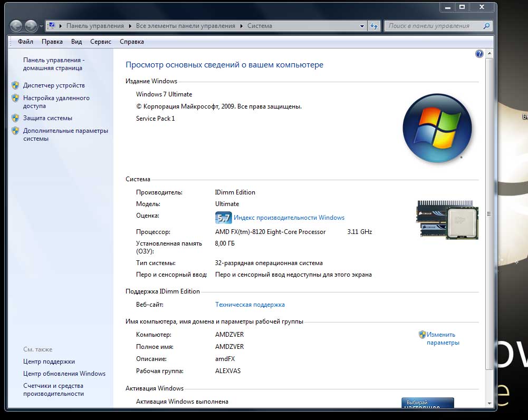Viewport: 528px width, 420px height.
Task: Go to 'Панель управления - домашняя страница'
Action: pos(54,64)
